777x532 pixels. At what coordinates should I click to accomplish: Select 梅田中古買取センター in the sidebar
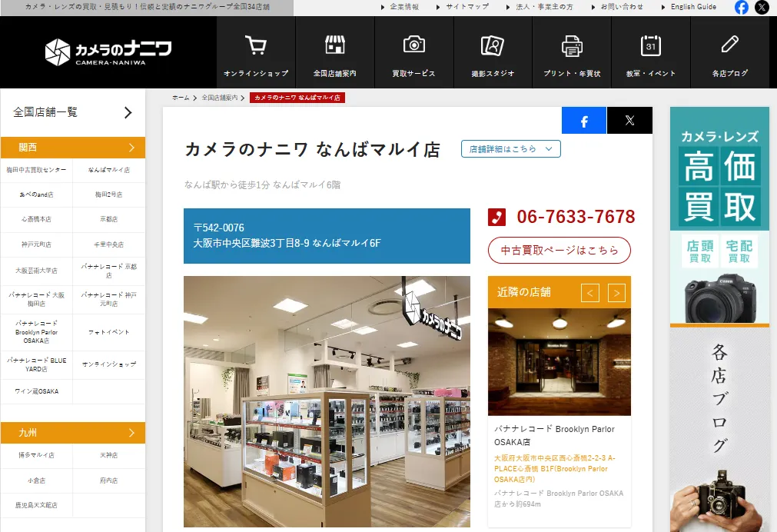pos(37,170)
